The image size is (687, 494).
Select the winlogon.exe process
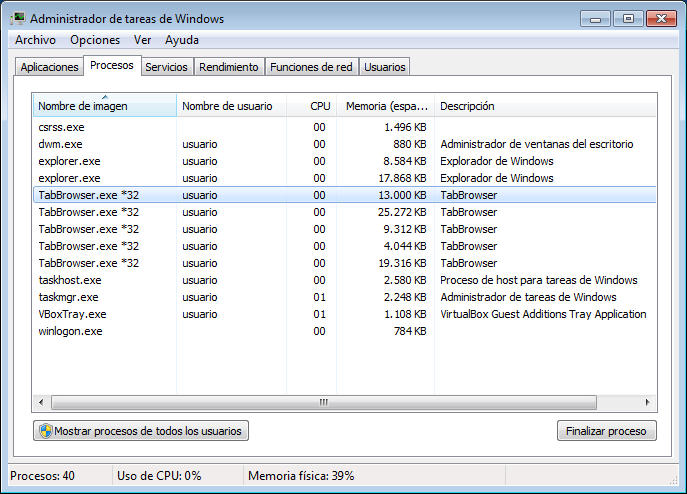pyautogui.click(x=344, y=331)
